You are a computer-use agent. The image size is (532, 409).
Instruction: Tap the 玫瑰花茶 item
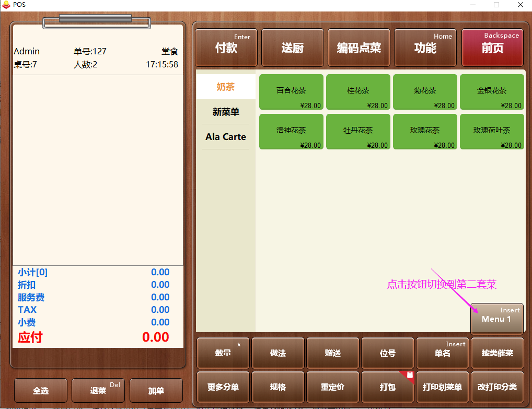click(x=425, y=132)
